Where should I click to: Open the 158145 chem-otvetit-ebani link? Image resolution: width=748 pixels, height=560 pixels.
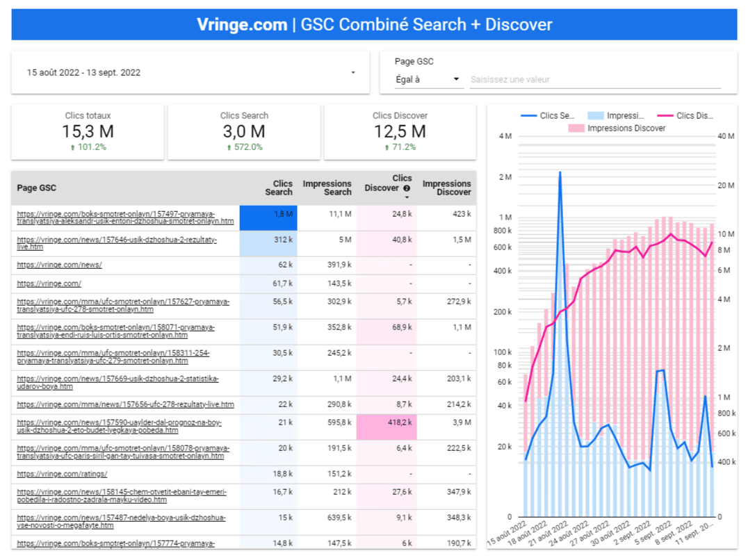click(122, 496)
